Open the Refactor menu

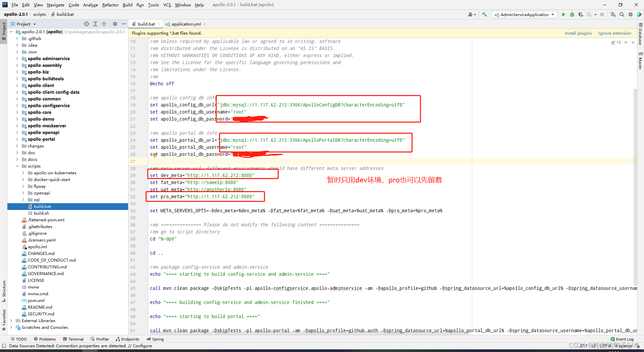pos(110,5)
